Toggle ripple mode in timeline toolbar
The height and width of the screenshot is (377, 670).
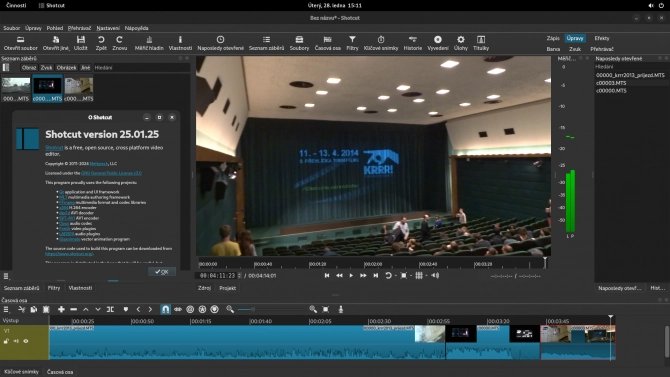(x=190, y=309)
